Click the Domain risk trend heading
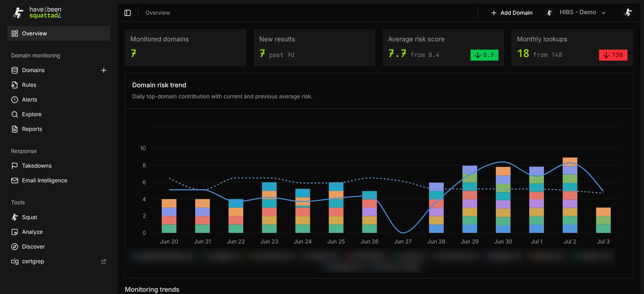Viewport: 644px width, 294px height. click(x=159, y=85)
